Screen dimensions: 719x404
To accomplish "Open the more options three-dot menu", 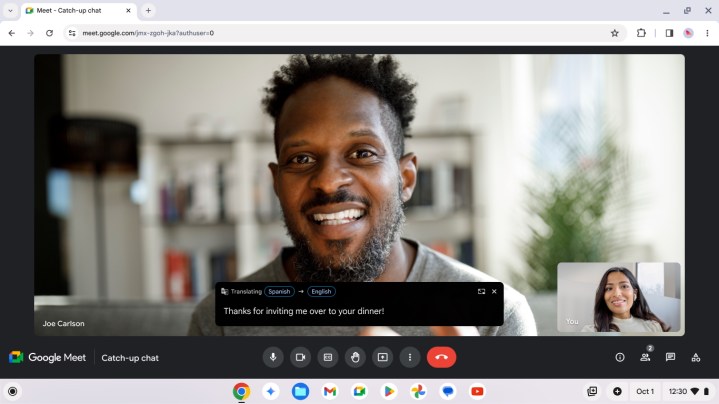I will coord(408,357).
